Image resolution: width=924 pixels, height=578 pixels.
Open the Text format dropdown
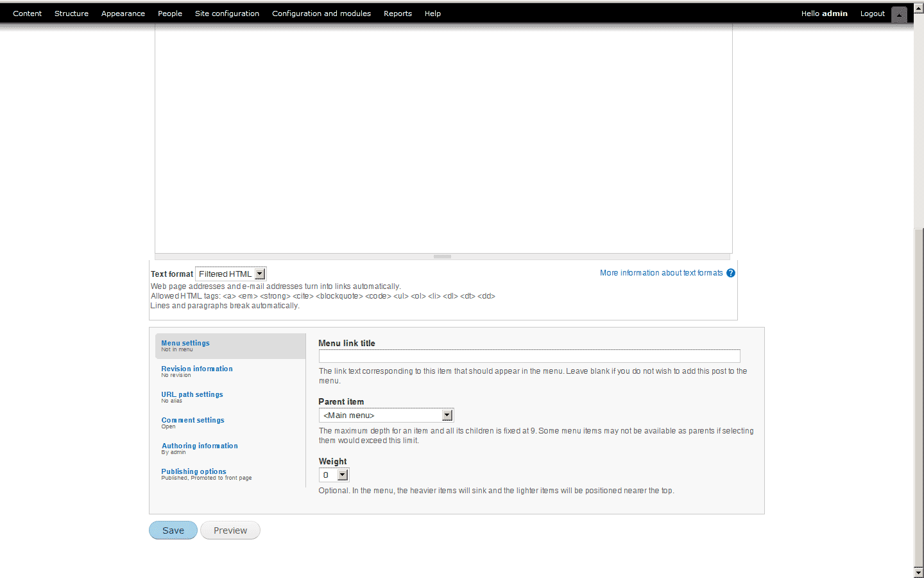point(230,274)
